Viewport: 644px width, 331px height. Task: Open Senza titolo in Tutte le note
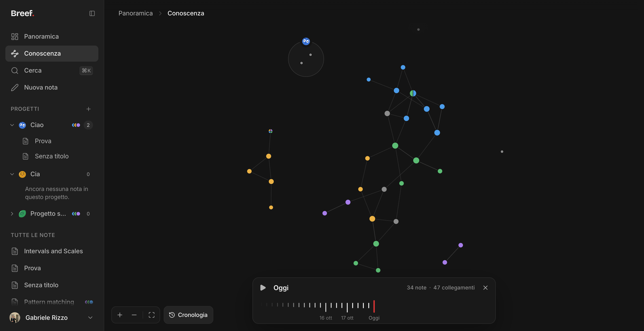(x=52, y=285)
